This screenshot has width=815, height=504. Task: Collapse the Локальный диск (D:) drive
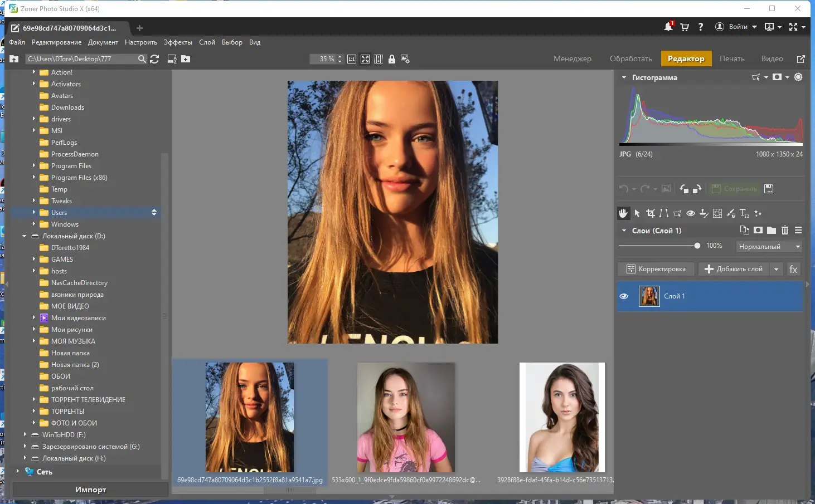25,236
